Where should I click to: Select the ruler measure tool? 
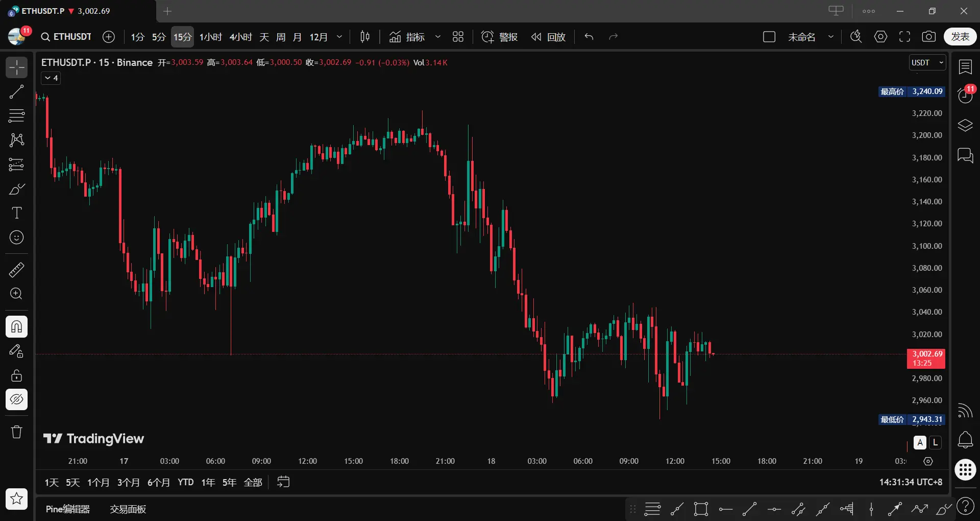click(x=16, y=270)
